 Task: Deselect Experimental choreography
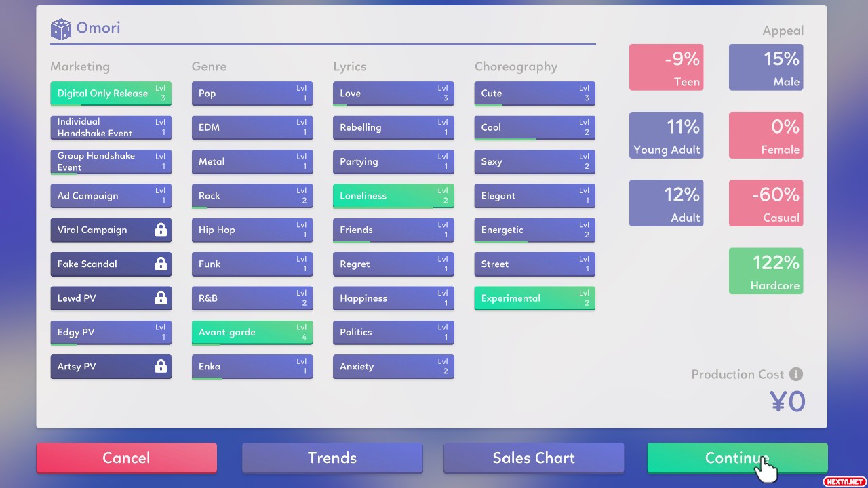pos(535,298)
